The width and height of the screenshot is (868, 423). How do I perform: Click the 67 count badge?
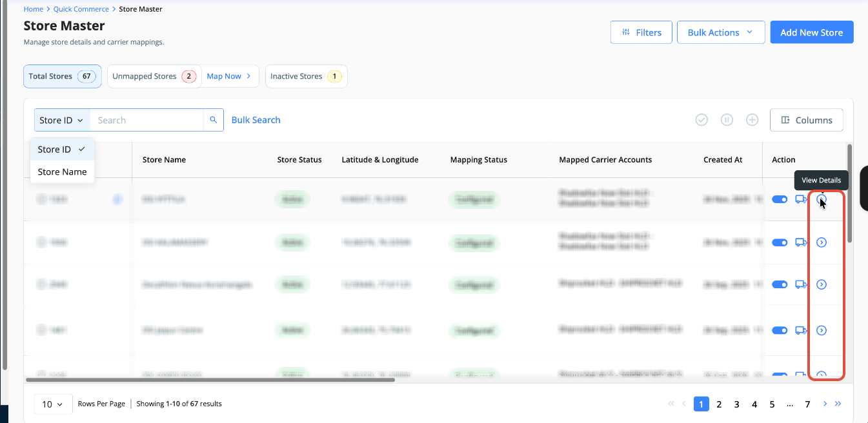[x=86, y=76]
